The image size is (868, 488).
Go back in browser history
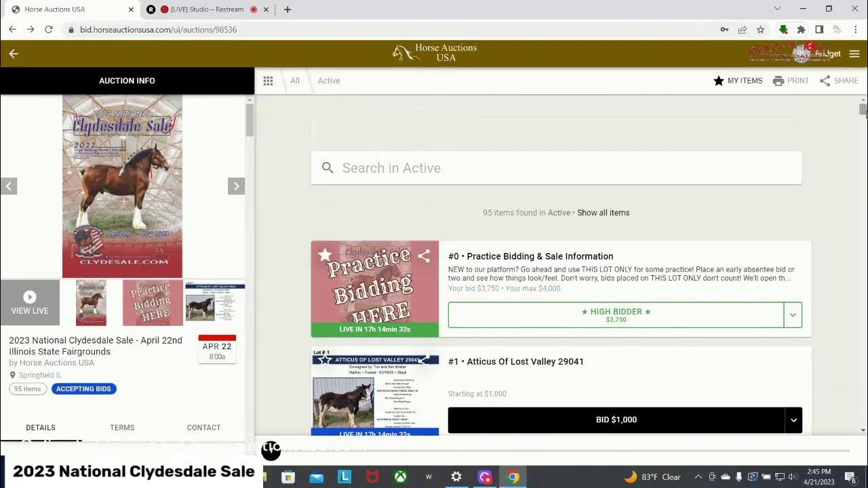coord(12,29)
